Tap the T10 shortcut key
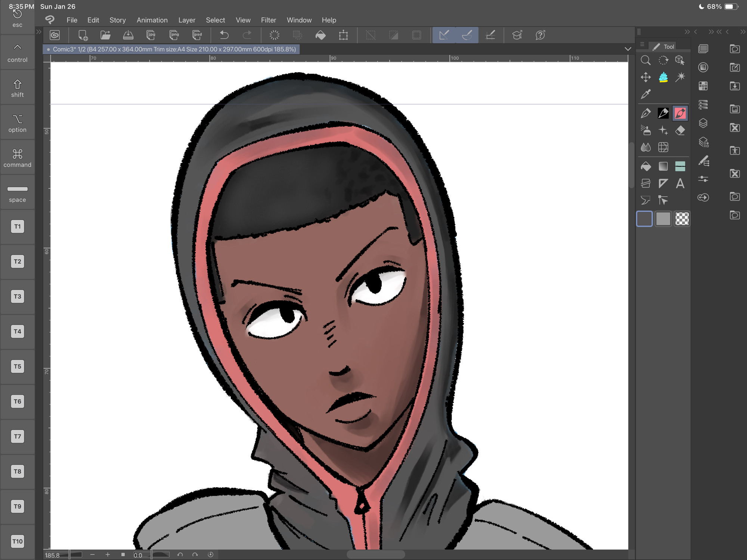 point(17,541)
